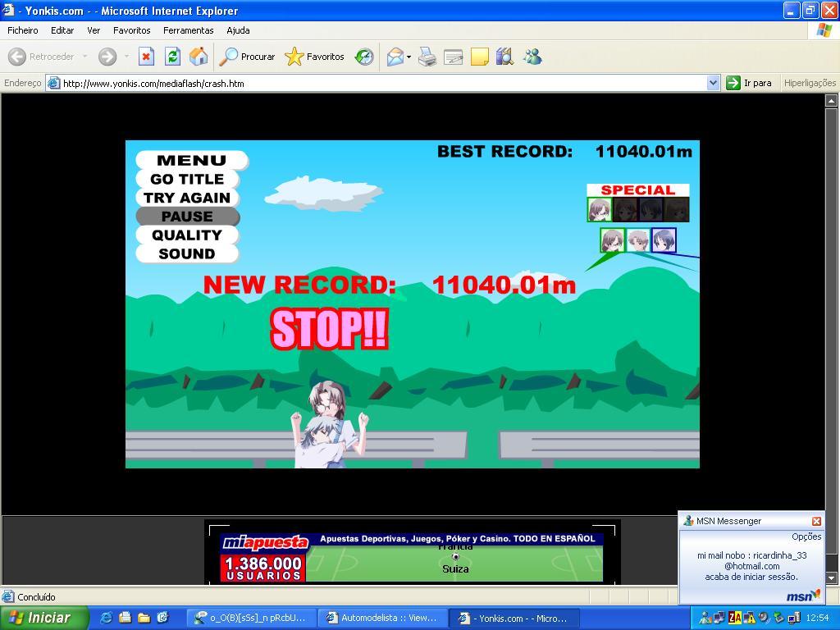Viewport: 840px width, 630px height.
Task: Select the blue-bordered character portrait
Action: pyautogui.click(x=664, y=240)
